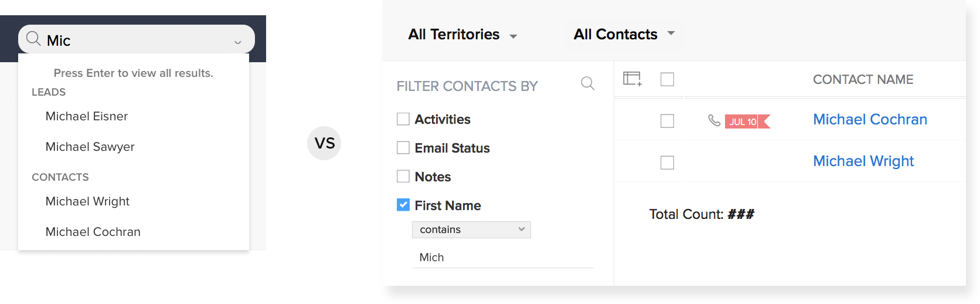Enable the Activities filter checkbox
Image resolution: width=980 pixels, height=304 pixels.
point(403,119)
